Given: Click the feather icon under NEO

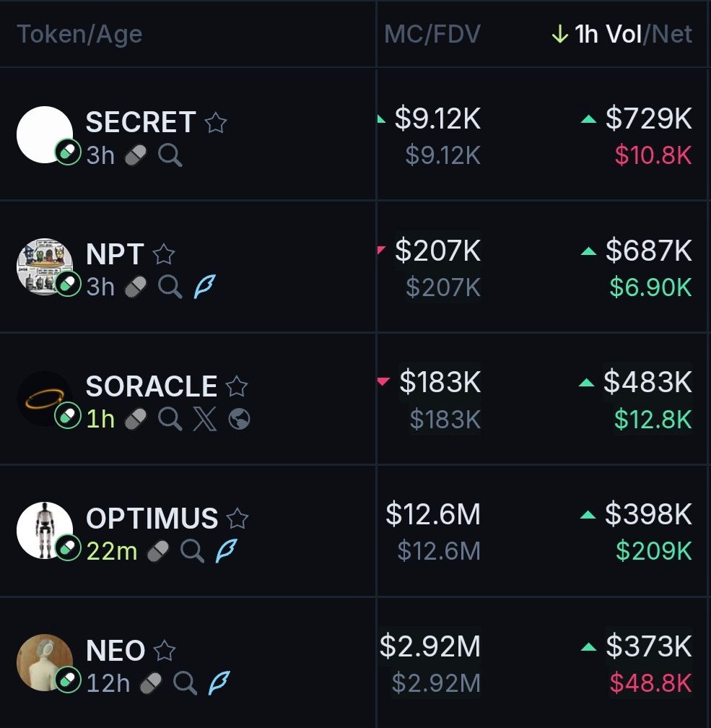Looking at the screenshot, I should (219, 682).
